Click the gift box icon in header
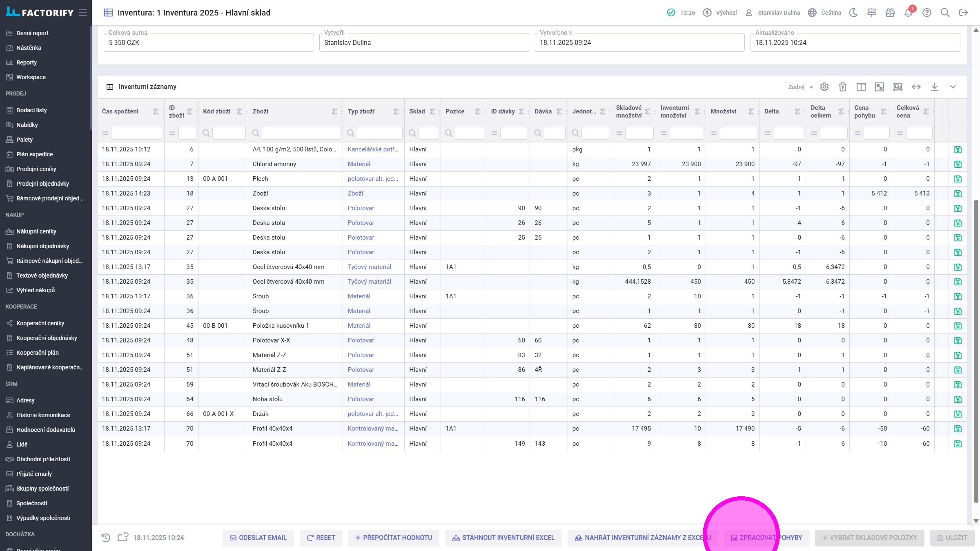980x551 pixels. pos(890,13)
